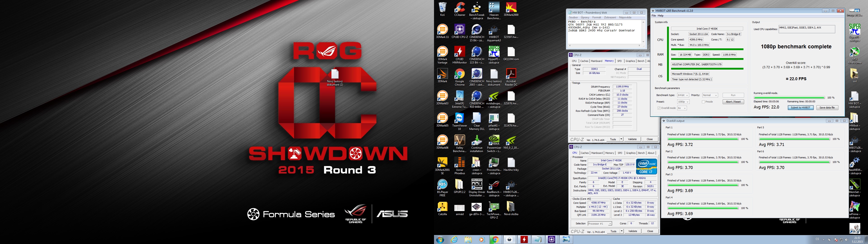Viewport: 868px width, 244px height.
Task: Click inside the Notepad text area
Action: 604,32
